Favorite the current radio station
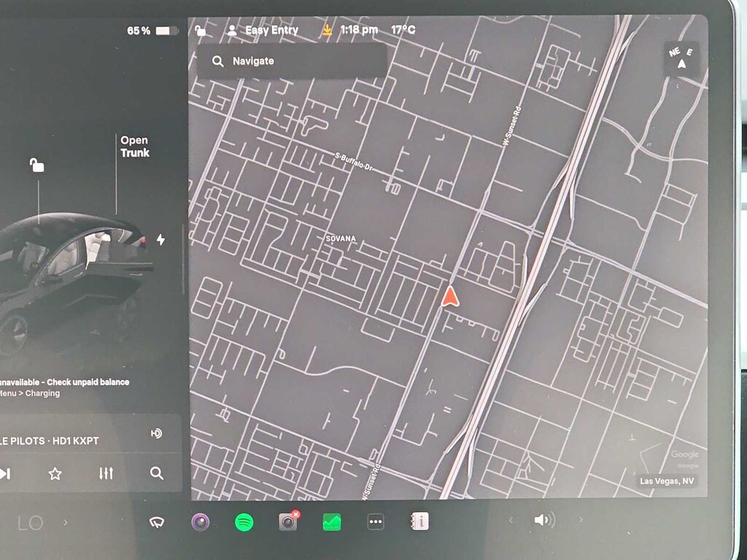The height and width of the screenshot is (560, 747). pos(55,473)
